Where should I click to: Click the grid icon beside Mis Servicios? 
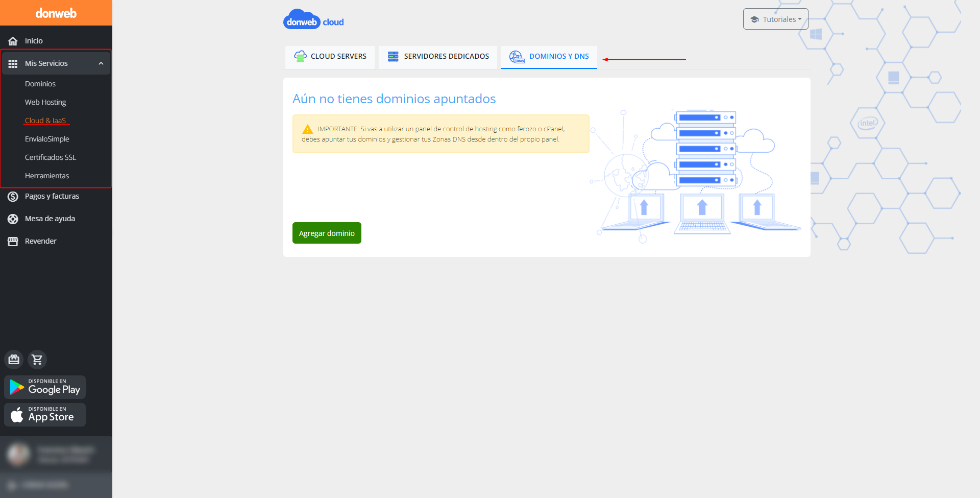point(13,63)
